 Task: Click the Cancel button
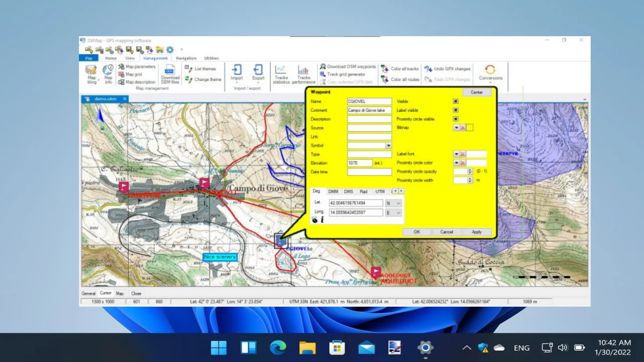click(447, 232)
